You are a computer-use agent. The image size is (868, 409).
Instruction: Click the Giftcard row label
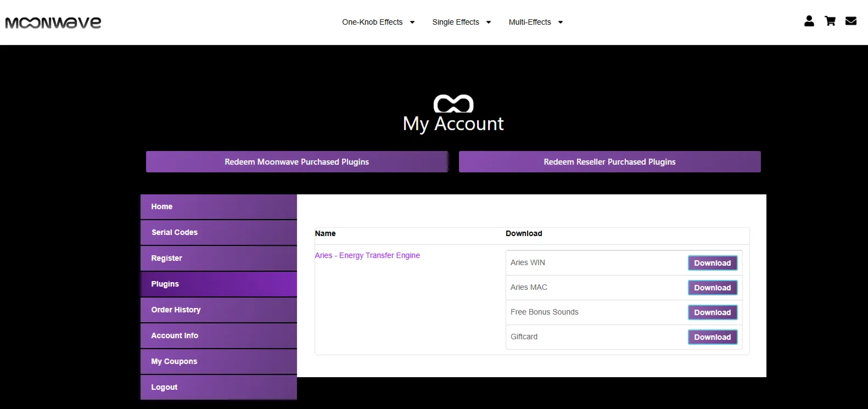click(524, 337)
